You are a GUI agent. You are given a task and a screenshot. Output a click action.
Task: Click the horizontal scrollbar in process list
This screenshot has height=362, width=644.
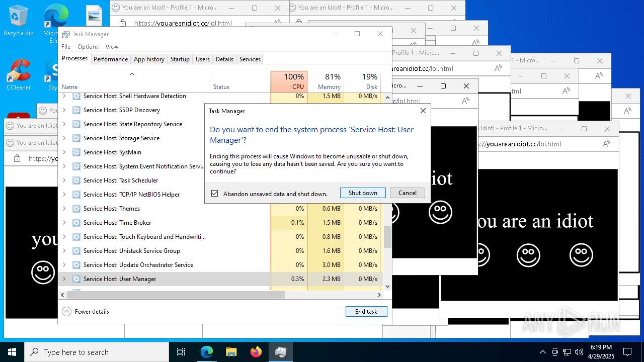(176, 295)
